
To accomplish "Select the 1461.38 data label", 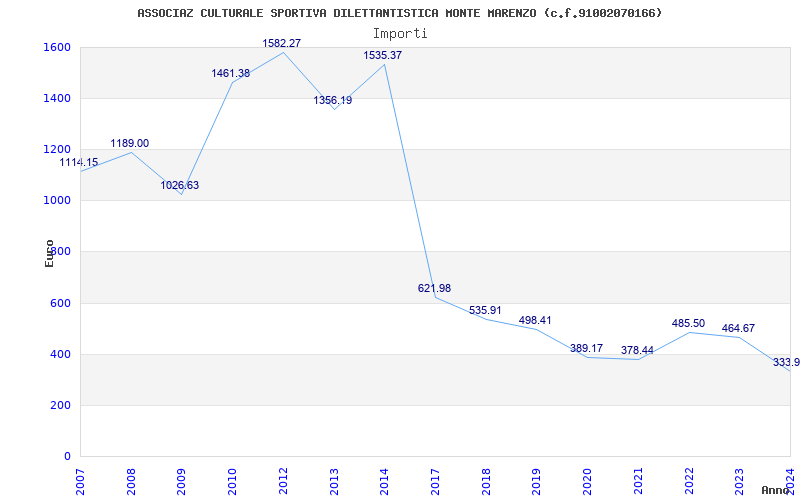I will [231, 73].
